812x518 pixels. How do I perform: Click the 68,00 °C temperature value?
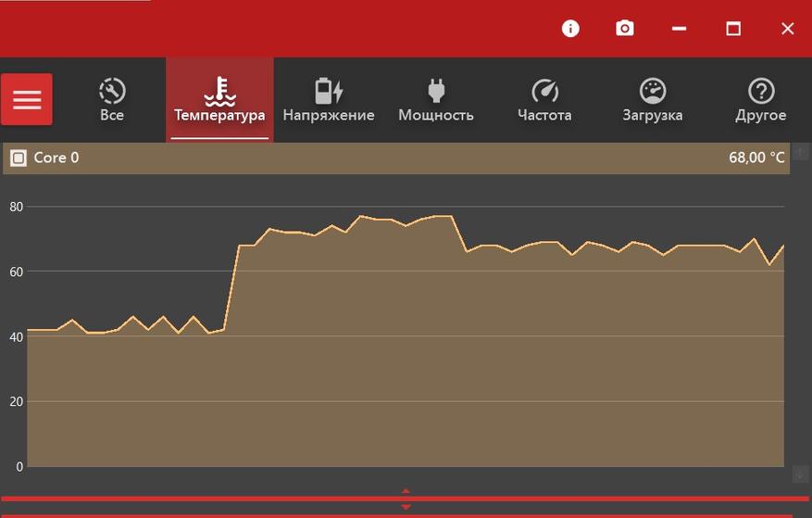click(756, 158)
